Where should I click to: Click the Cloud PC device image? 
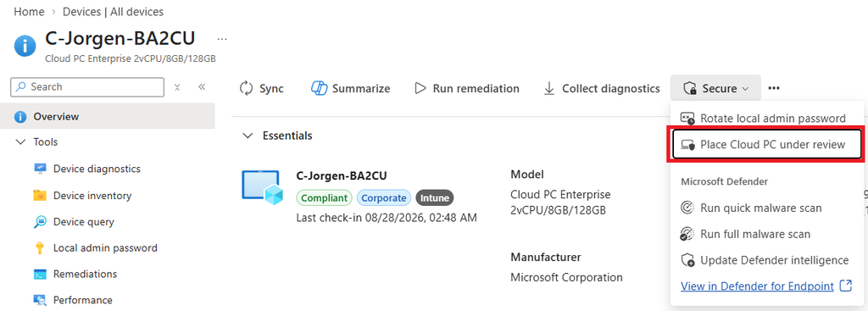263,187
